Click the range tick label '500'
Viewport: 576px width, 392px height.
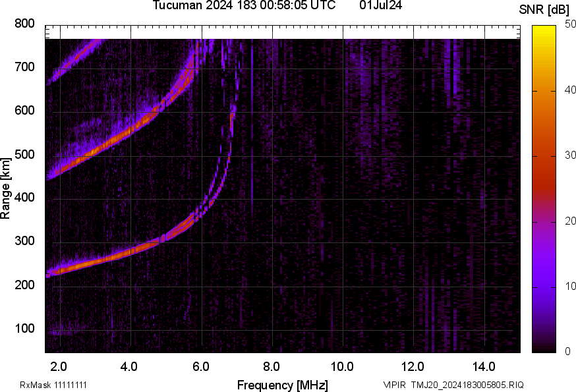24,154
